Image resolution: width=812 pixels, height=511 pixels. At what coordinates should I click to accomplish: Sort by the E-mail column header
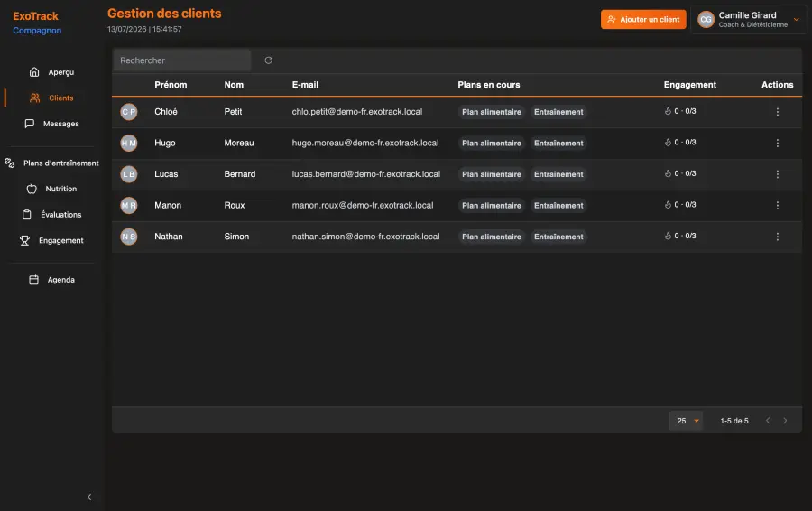tap(305, 85)
